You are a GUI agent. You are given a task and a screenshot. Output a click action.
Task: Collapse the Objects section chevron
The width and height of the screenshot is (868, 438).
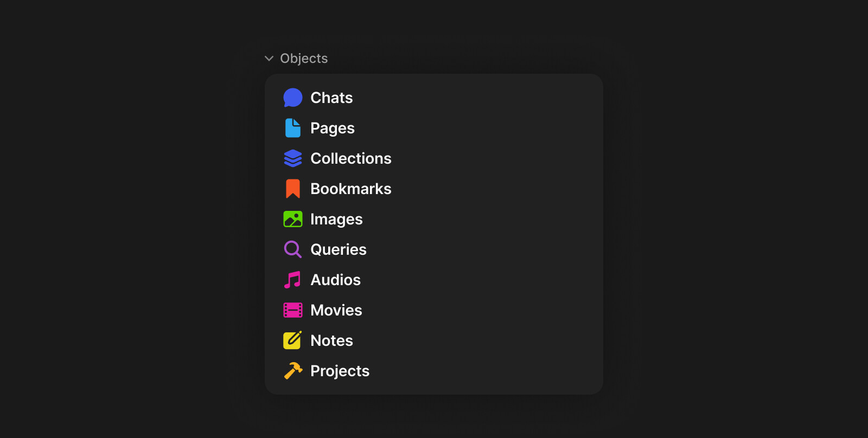tap(269, 59)
